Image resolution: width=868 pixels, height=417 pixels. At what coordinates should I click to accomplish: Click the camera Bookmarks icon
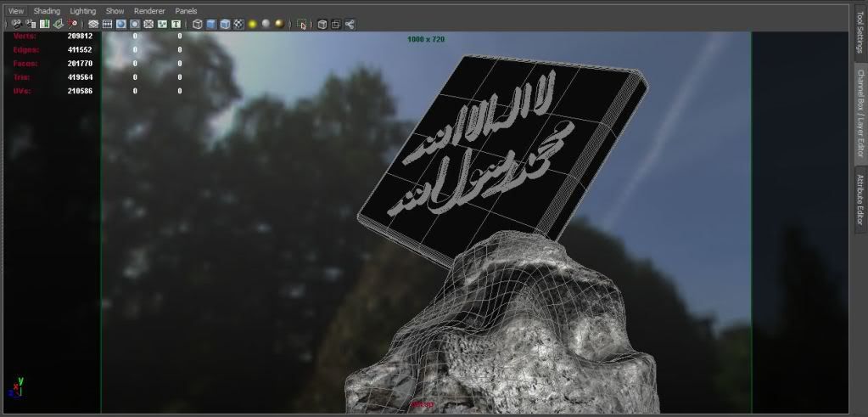pyautogui.click(x=44, y=24)
